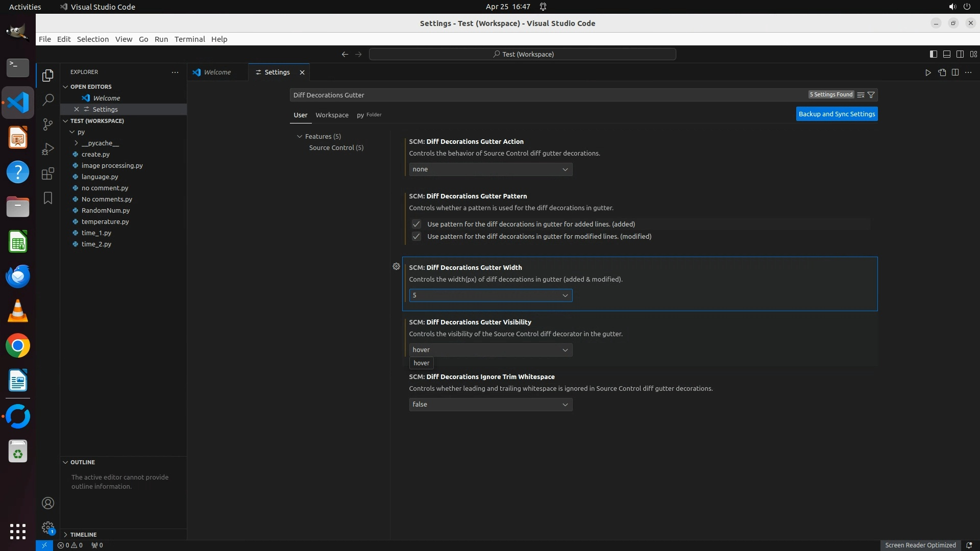Open the Gutter Action 'none' dropdown
Viewport: 980px width, 551px height.
[490, 169]
